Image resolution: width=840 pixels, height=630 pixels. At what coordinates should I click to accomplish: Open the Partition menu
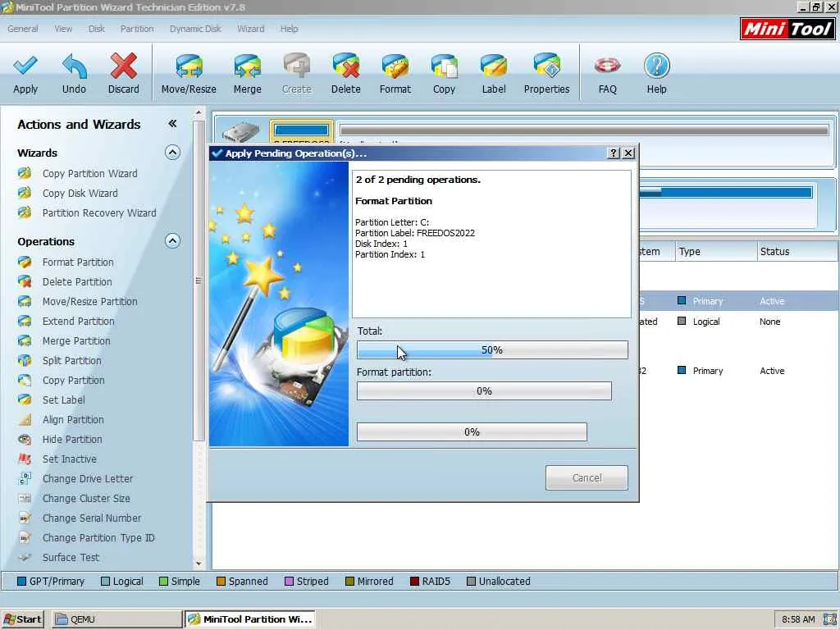(137, 29)
